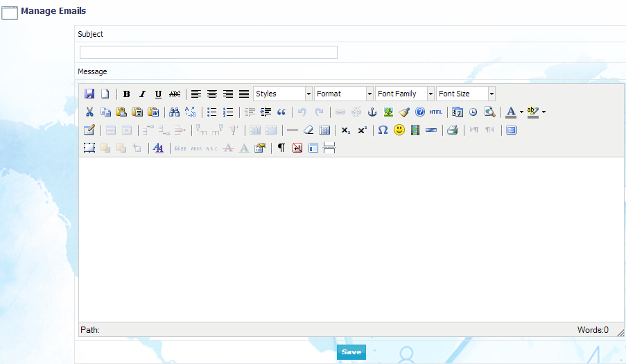Select the Paste from Word icon

click(153, 112)
